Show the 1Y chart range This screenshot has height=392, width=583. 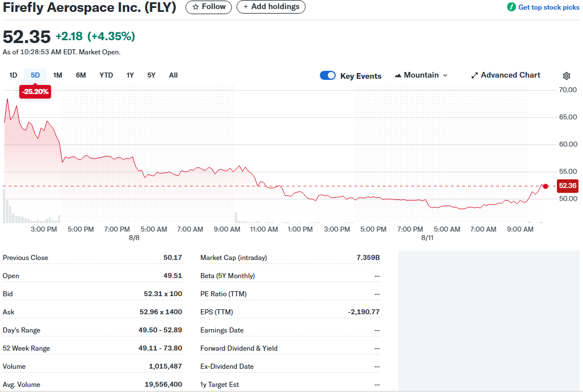point(130,75)
